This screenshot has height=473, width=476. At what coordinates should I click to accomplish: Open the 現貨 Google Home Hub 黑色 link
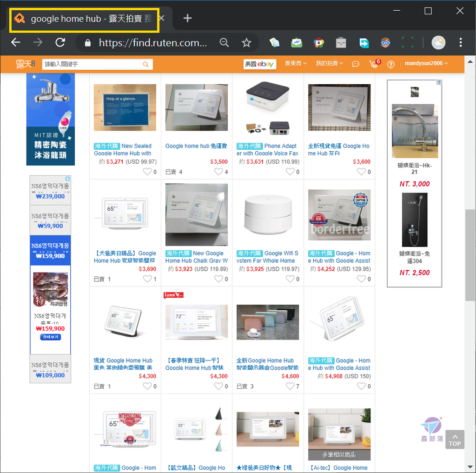(123, 364)
